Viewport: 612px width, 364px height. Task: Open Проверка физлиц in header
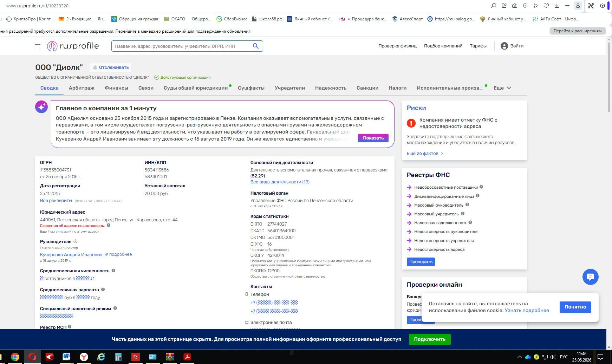[x=397, y=46]
